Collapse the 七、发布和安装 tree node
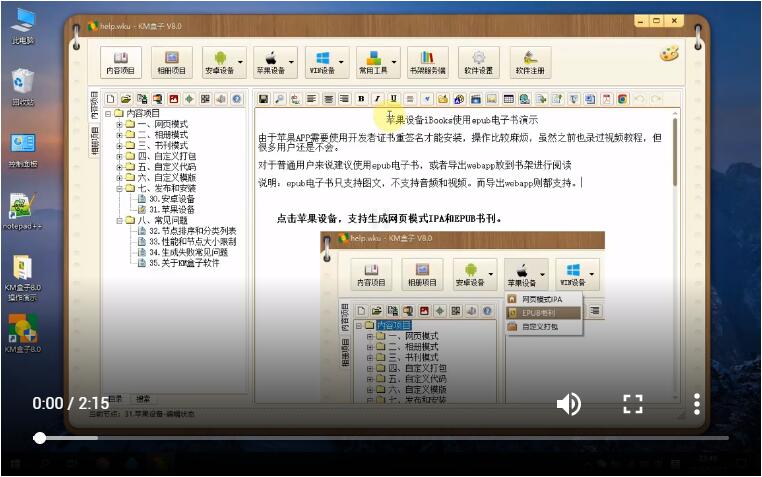This screenshot has width=762, height=477. tap(119, 188)
